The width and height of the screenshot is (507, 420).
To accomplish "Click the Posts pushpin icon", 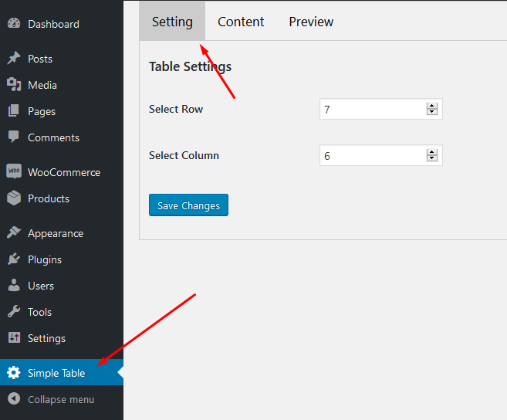I will pos(14,59).
